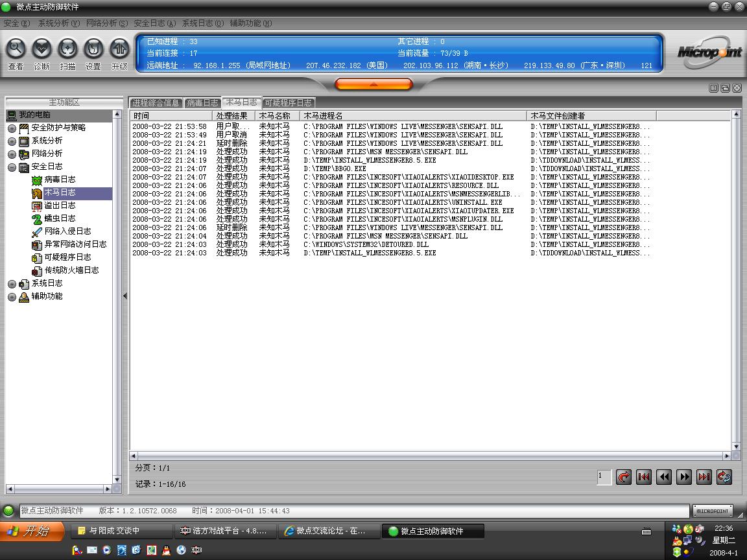Expand the 系统分析 tree node
The width and height of the screenshot is (747, 560).
[x=12, y=141]
